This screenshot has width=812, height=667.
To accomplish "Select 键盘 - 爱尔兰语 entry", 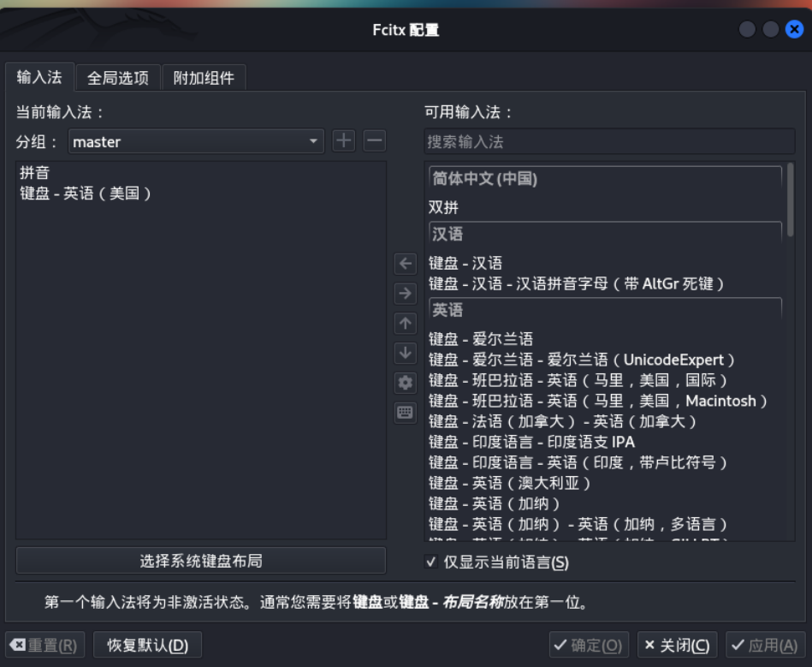I will (605, 339).
